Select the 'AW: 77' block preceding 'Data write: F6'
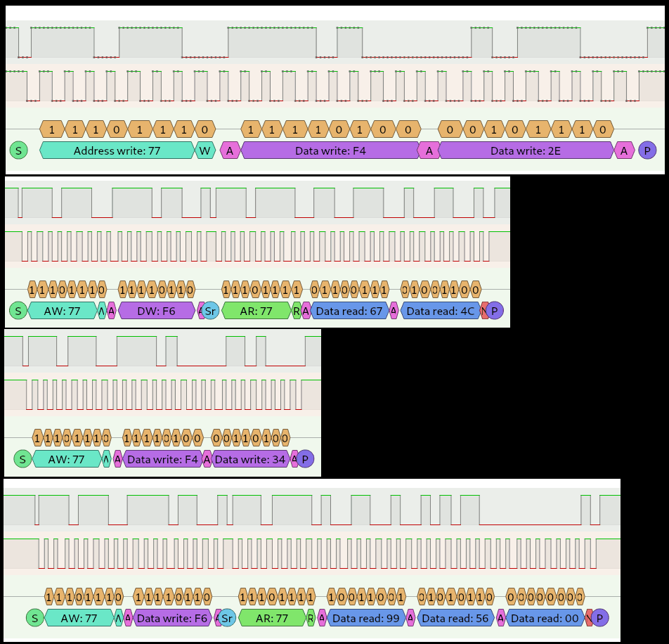The width and height of the screenshot is (669, 644). pyautogui.click(x=79, y=618)
